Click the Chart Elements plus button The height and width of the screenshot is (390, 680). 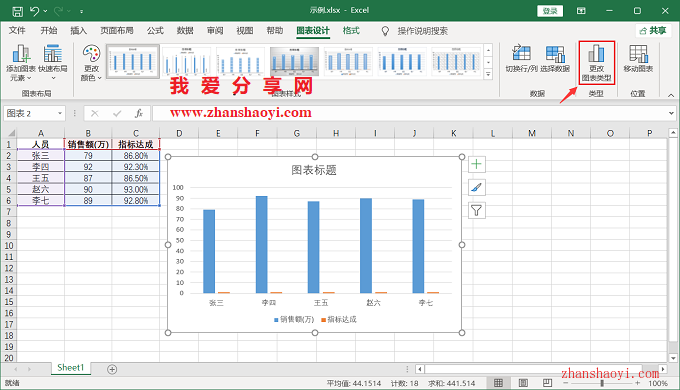(477, 164)
